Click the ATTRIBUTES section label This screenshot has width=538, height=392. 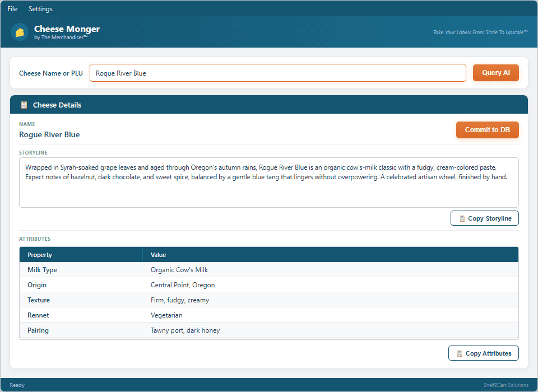pyautogui.click(x=35, y=239)
